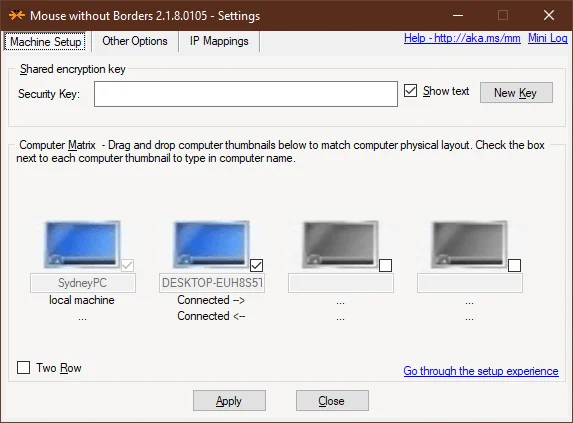This screenshot has height=423, width=573.
Task: Select the DESKTOP-EUH8S5T blue monitor thumbnail
Action: (x=211, y=244)
